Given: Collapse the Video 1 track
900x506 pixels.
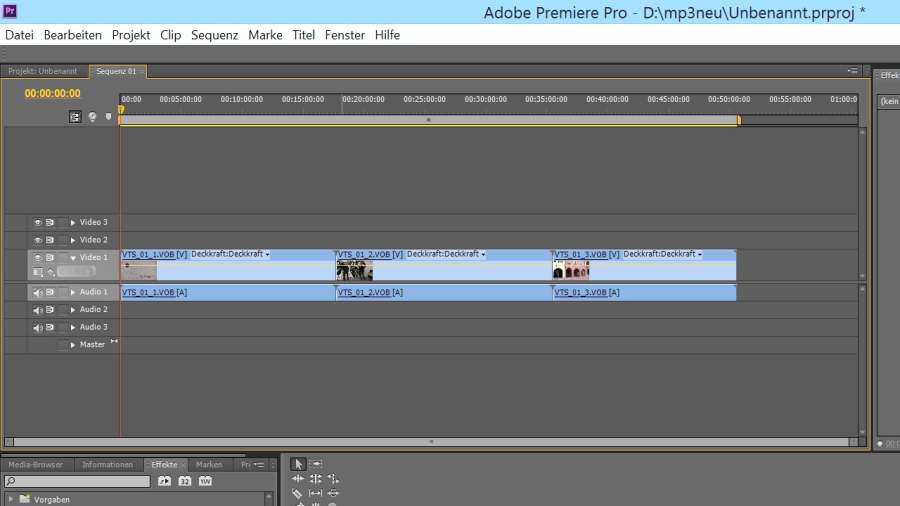Looking at the screenshot, I should click(73, 258).
